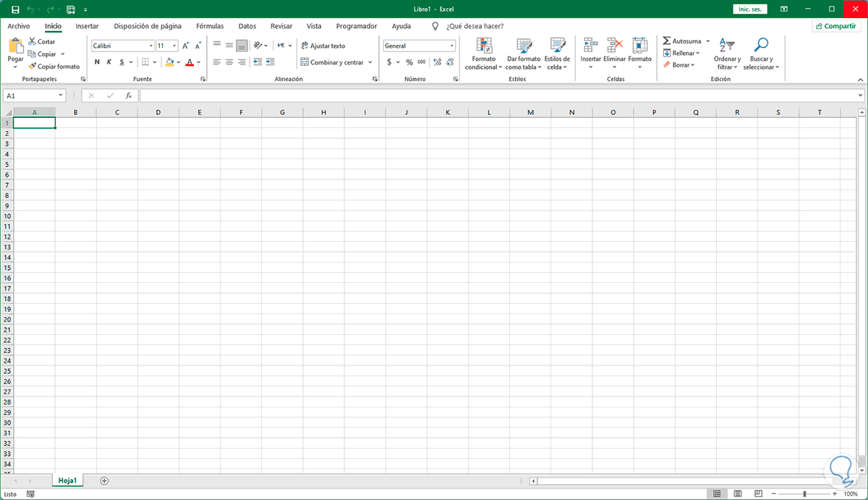Click the Cortar scissors icon
Screen dimensions: 868x500
tap(32, 42)
